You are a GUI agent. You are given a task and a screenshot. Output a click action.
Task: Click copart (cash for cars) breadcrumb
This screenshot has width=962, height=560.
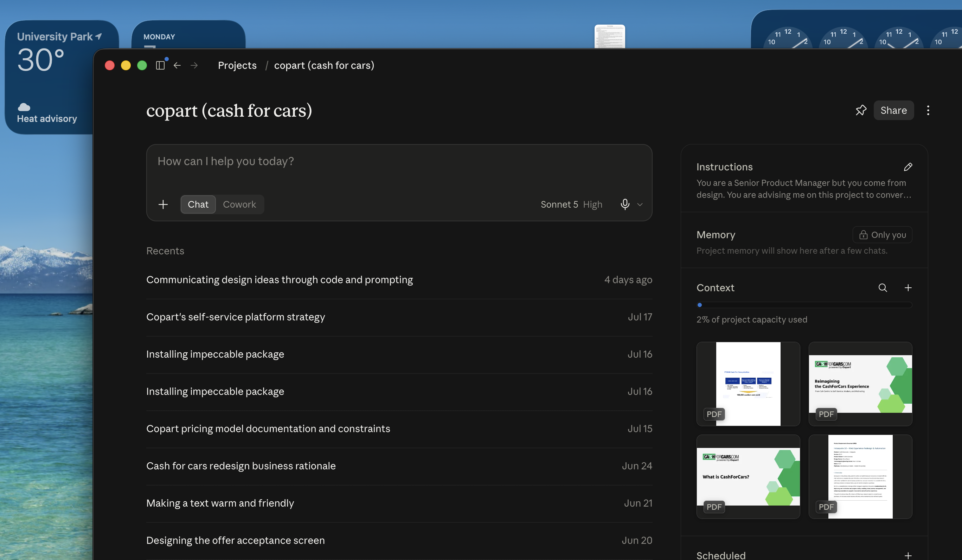[324, 65]
